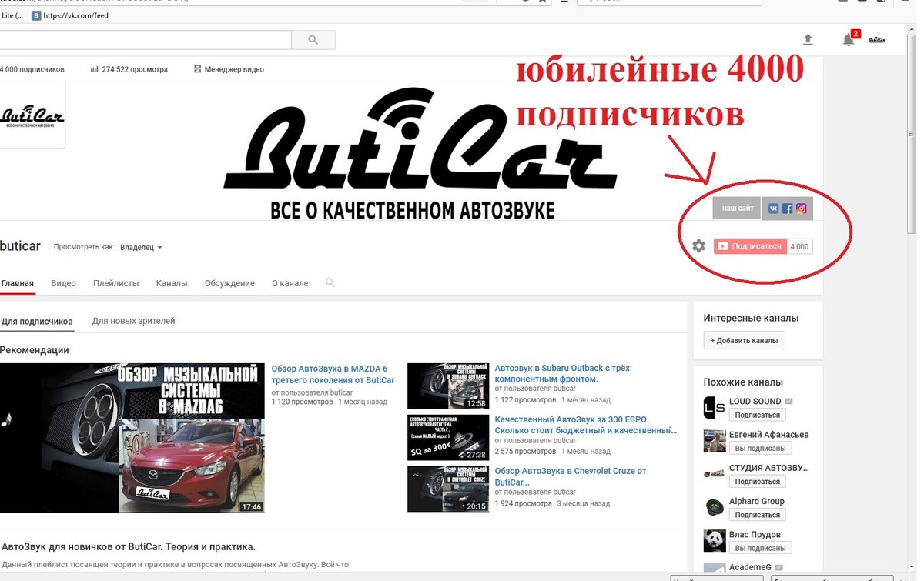Click the Рекомендации section heading

click(x=35, y=350)
